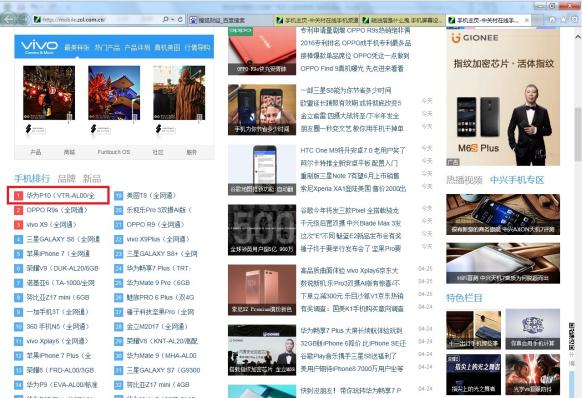Open 苹果iPhone 7 Plus ranking entry

tap(59, 355)
